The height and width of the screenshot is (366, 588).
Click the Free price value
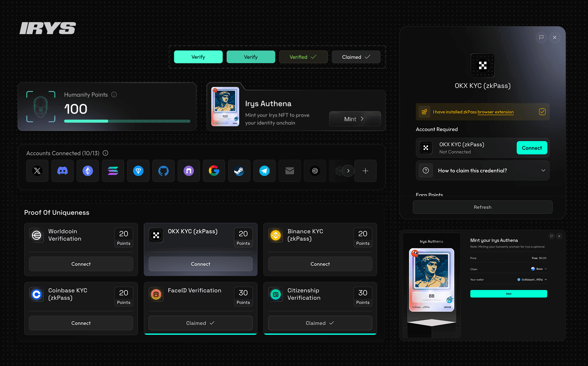tap(535, 258)
